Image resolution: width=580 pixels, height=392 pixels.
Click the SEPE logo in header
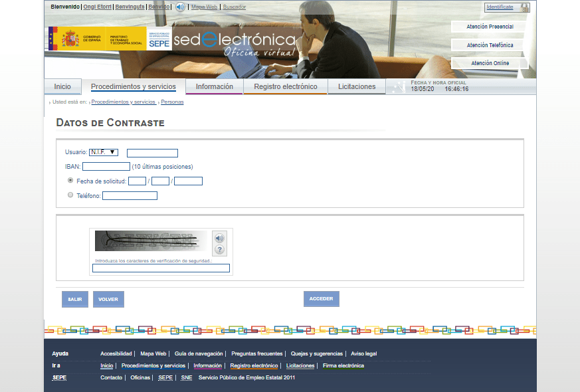pyautogui.click(x=159, y=40)
